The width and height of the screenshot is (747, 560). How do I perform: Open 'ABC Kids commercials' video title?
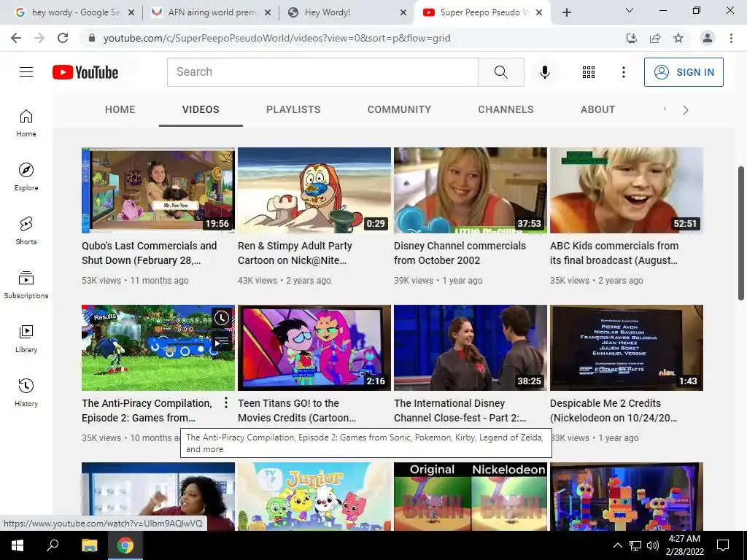coord(614,253)
